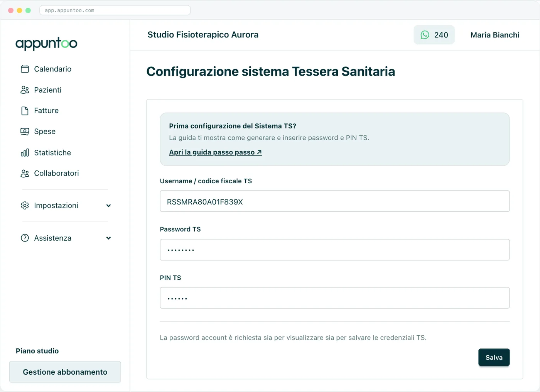Click the yellow minimize window button
The height and width of the screenshot is (392, 540).
tap(19, 10)
